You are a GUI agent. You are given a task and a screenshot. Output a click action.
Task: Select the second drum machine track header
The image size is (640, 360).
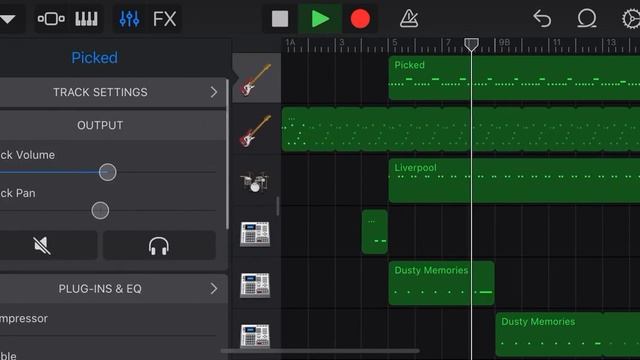coord(256,284)
